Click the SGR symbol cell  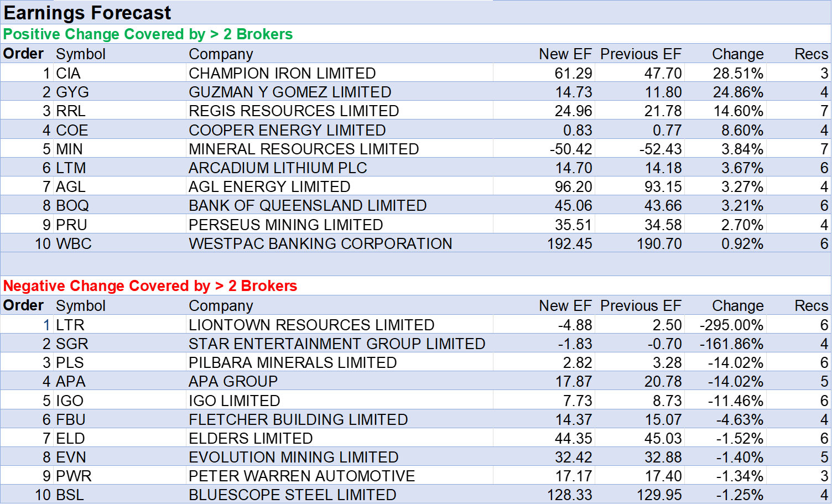72,344
